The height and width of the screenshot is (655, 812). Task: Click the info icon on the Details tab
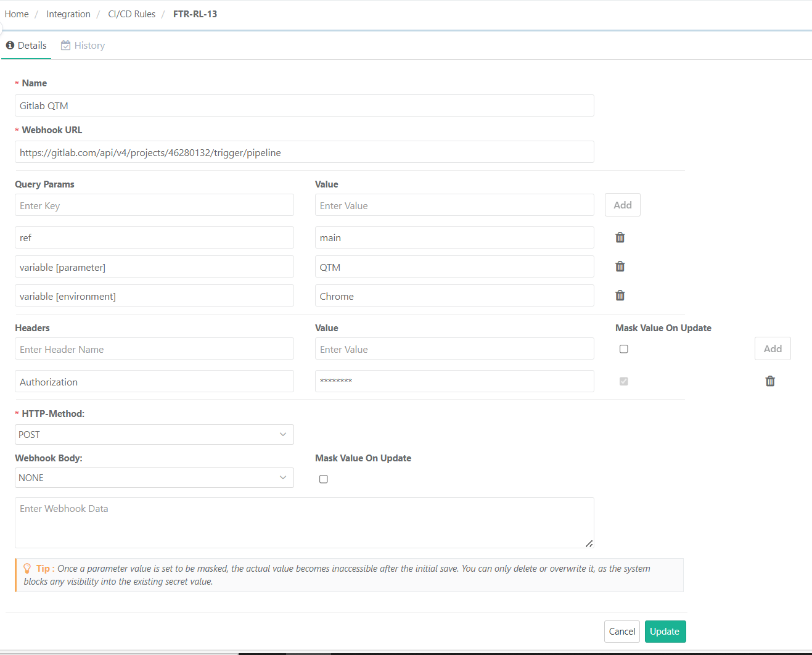coord(10,45)
